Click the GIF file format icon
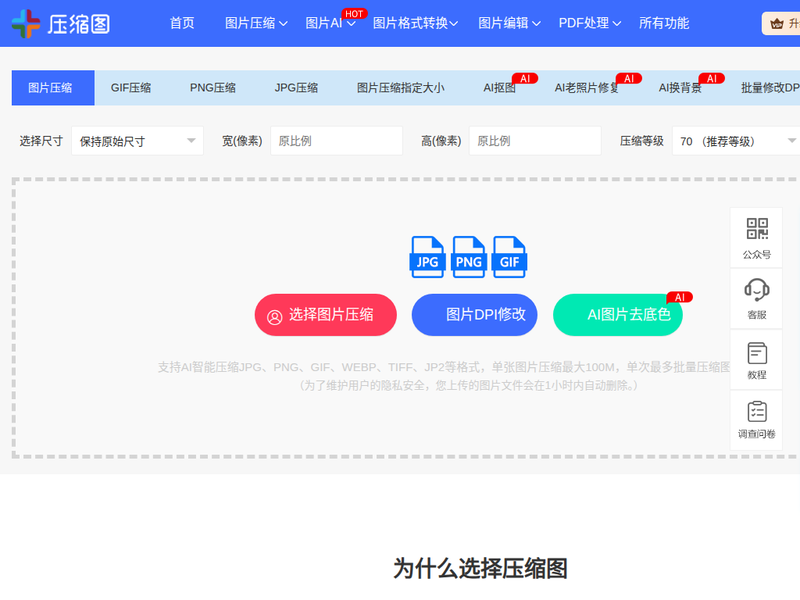 510,257
